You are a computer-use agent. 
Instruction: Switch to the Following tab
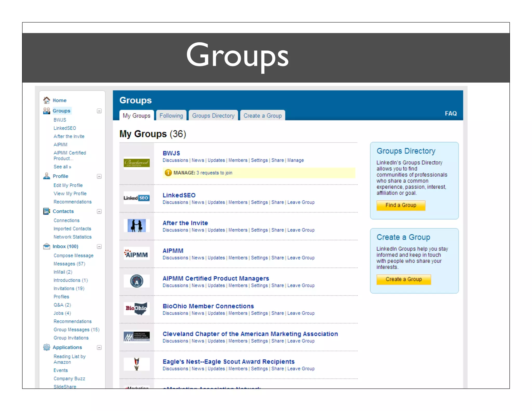click(x=171, y=116)
